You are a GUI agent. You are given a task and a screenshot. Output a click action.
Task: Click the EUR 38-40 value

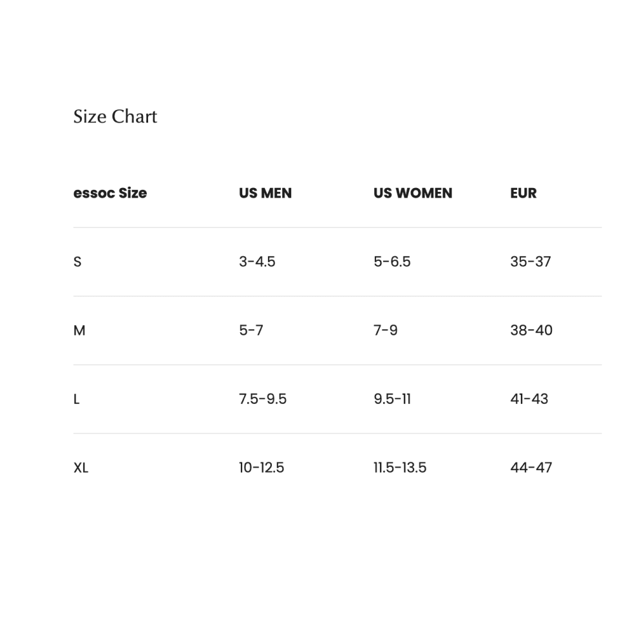531,330
